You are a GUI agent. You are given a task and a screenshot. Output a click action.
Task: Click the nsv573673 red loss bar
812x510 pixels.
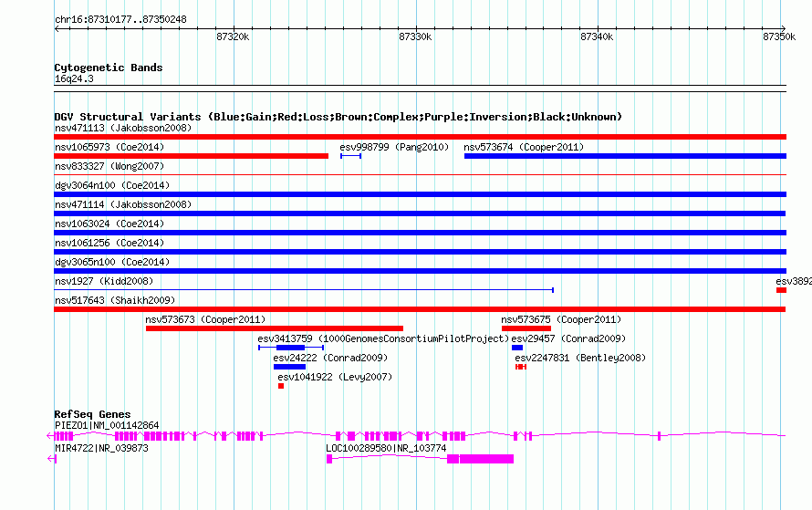coord(275,328)
